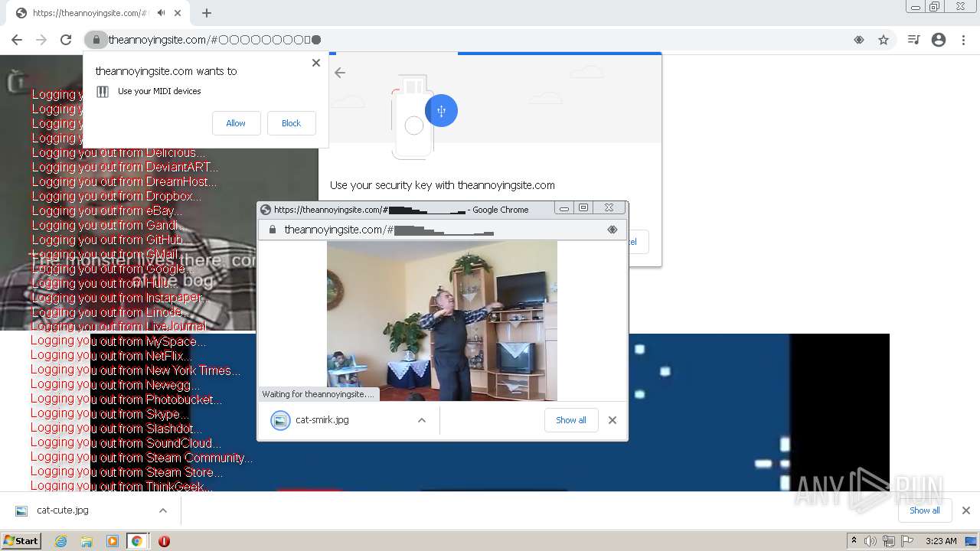Click the sensor/device icon in the address bar

tap(859, 40)
